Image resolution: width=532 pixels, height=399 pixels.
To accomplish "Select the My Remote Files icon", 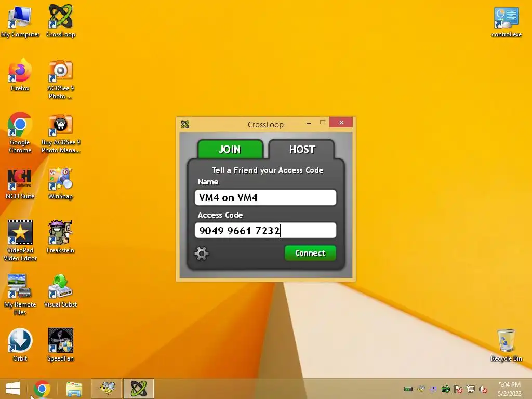I will coord(20,295).
